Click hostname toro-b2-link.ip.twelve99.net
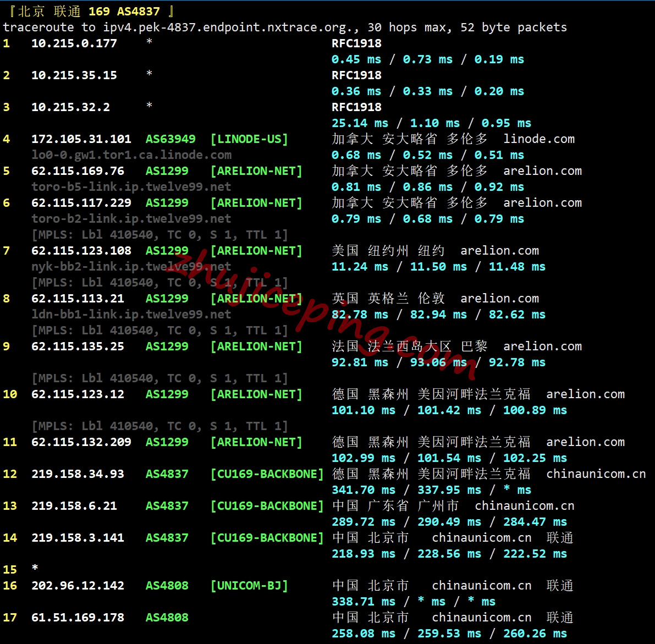This screenshot has height=644, width=655. coord(131,218)
